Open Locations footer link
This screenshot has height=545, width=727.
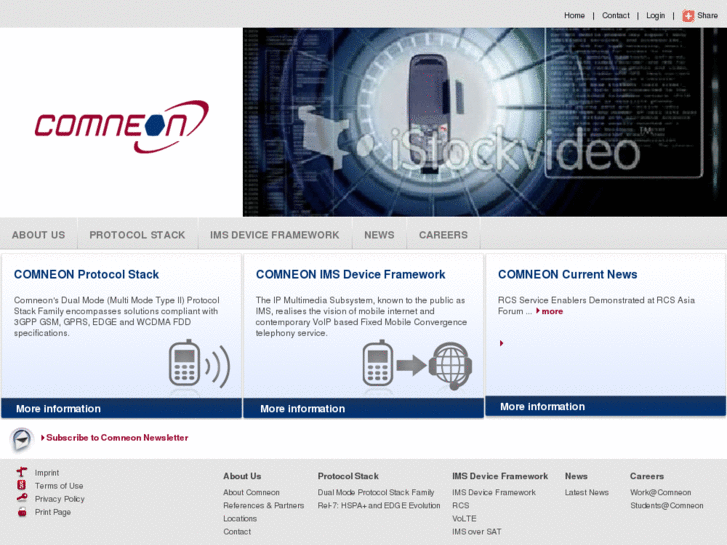(240, 519)
